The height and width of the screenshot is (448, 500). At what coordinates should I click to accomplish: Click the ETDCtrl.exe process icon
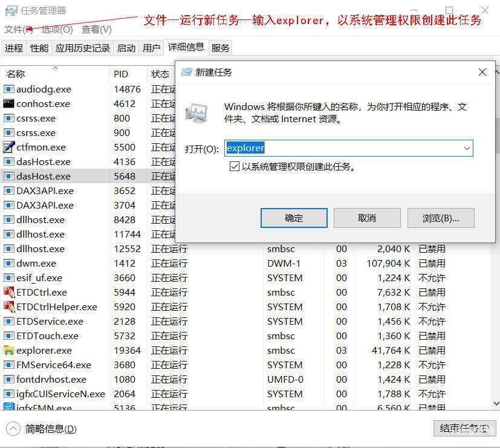tap(8, 292)
